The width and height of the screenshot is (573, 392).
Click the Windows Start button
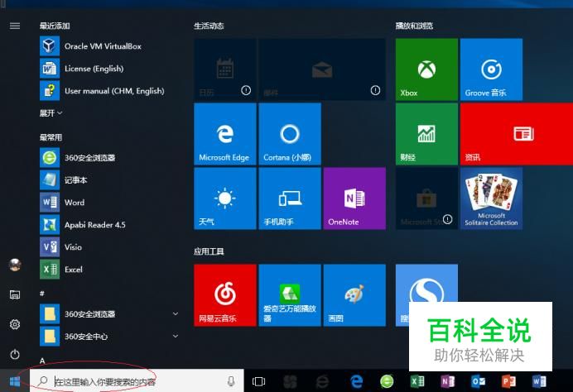[15, 382]
